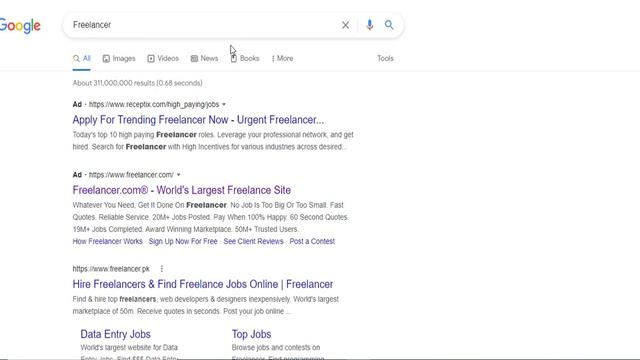Click the 'About 311,000,000 results' text

coord(138,83)
